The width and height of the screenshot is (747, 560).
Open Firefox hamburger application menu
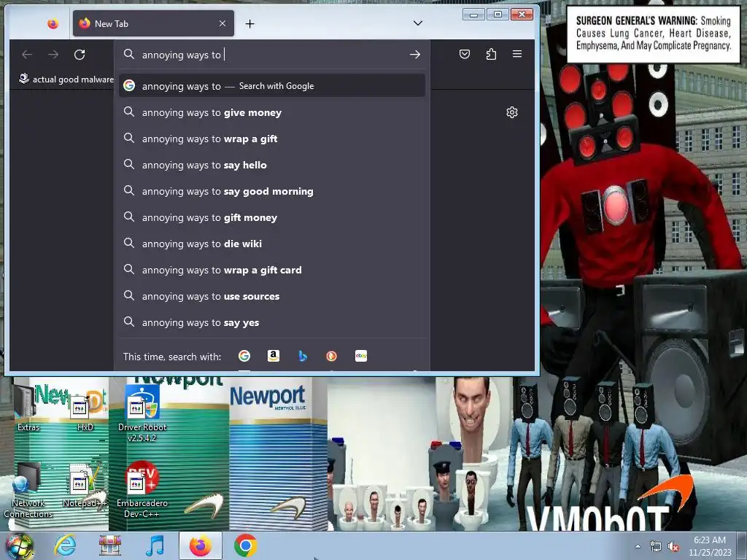517,54
